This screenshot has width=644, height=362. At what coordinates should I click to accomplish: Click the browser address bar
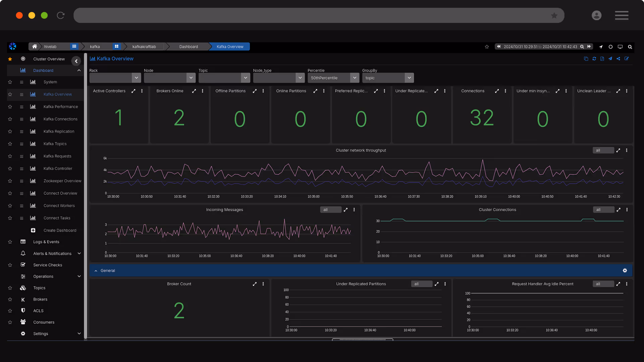pos(312,15)
